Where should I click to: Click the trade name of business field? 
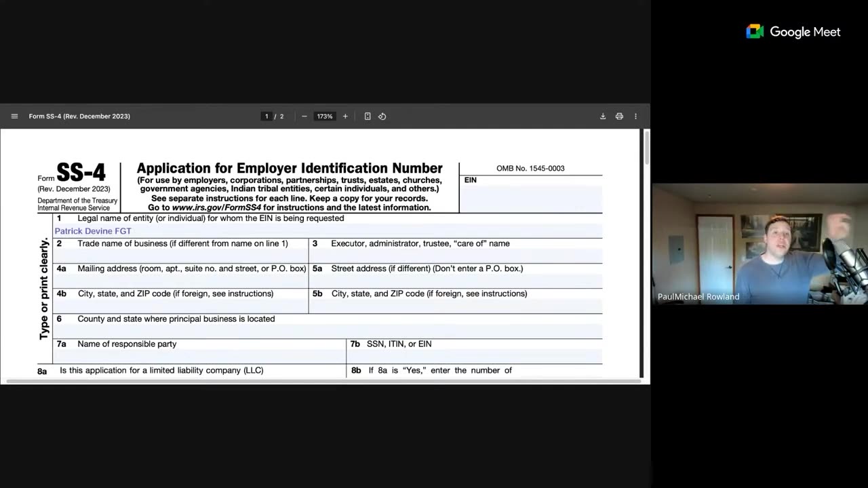click(x=180, y=256)
